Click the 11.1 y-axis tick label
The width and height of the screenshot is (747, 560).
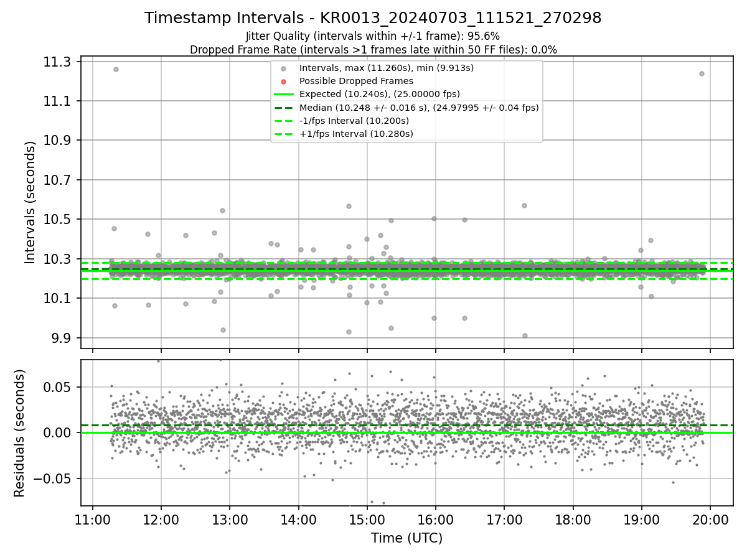pyautogui.click(x=58, y=101)
